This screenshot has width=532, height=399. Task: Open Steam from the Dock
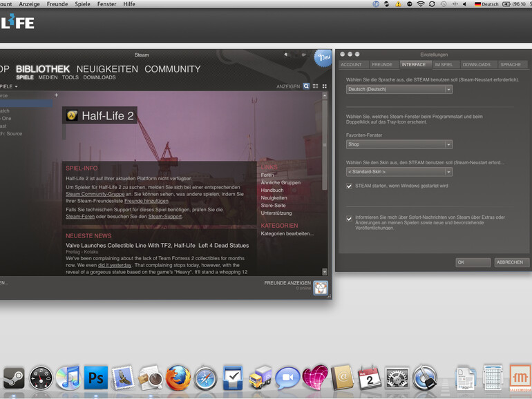tap(14, 378)
